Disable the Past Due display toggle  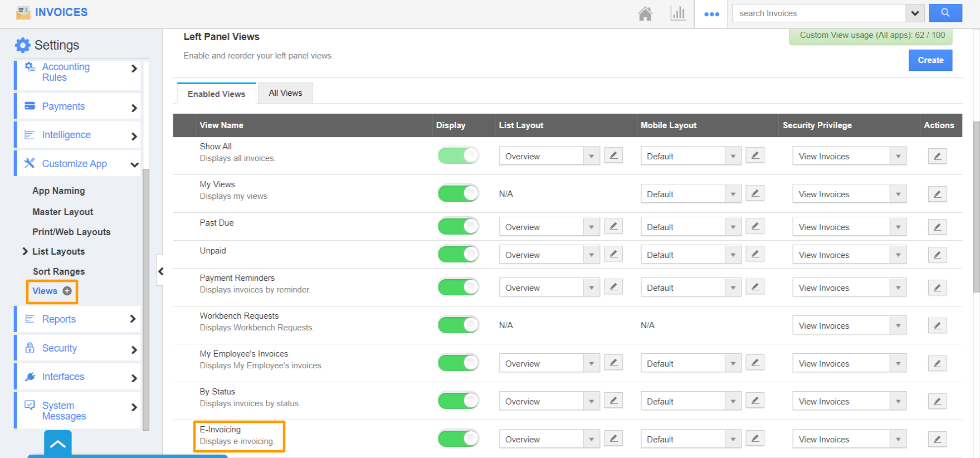pos(458,226)
